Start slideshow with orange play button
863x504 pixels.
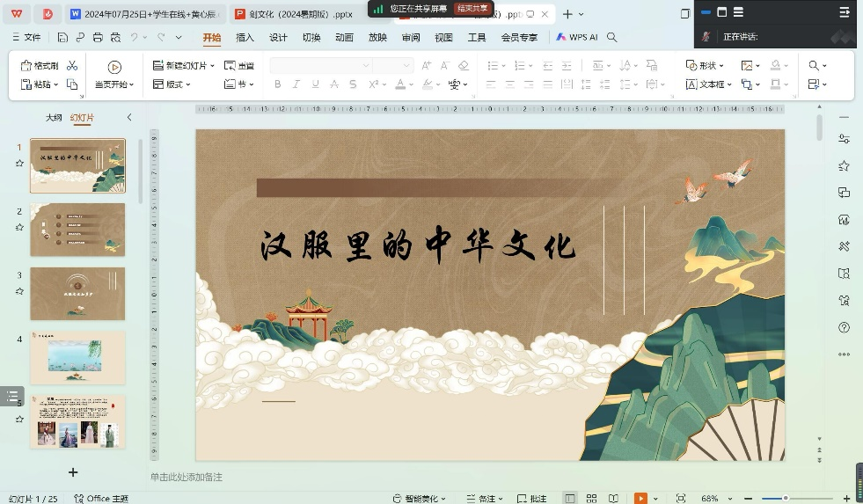tap(640, 498)
